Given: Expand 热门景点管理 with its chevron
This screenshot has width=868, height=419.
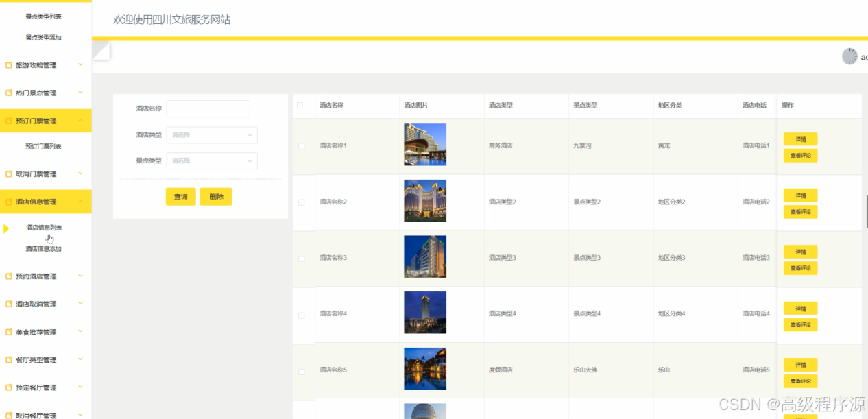Looking at the screenshot, I should point(80,92).
